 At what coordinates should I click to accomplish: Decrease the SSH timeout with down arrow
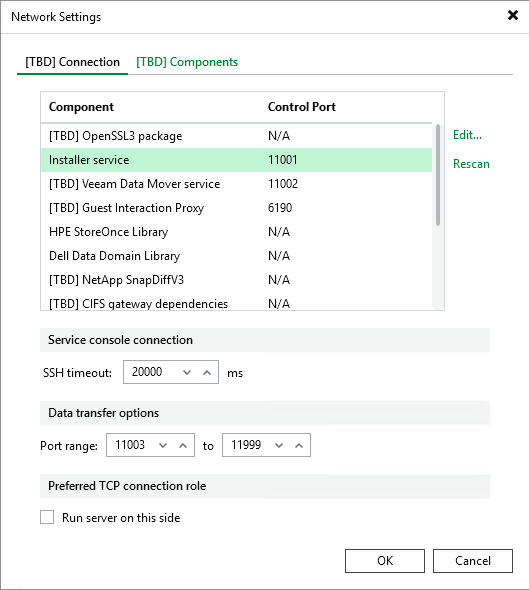point(187,373)
